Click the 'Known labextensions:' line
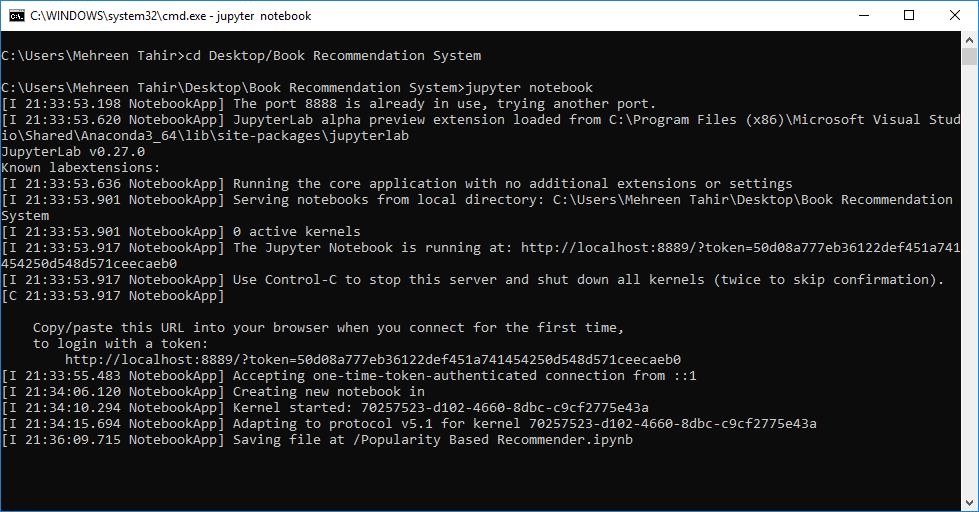This screenshot has height=512, width=979. (81, 167)
